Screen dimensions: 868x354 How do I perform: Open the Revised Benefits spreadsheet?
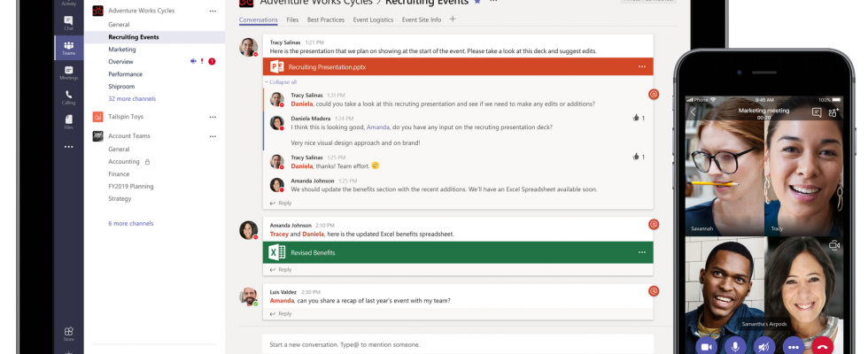point(458,252)
